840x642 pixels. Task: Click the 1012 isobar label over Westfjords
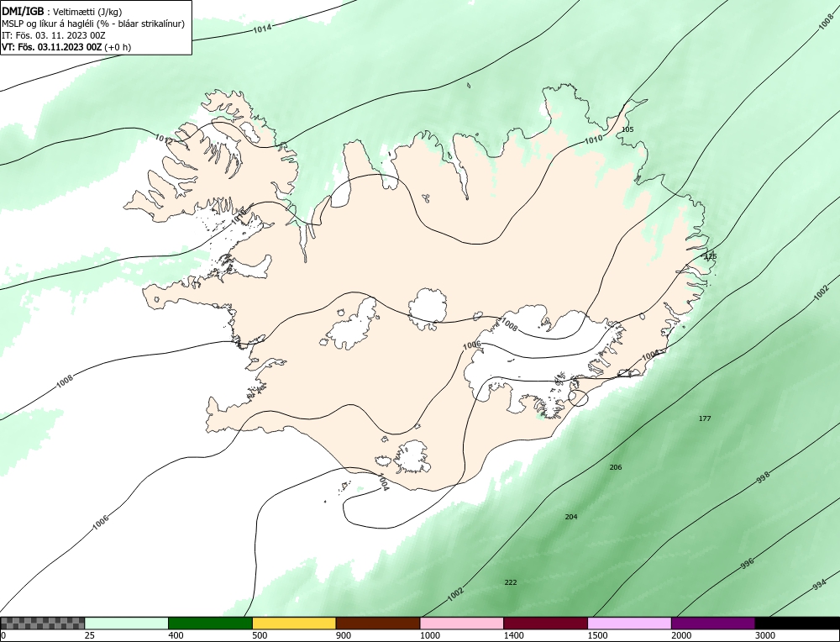pos(164,139)
